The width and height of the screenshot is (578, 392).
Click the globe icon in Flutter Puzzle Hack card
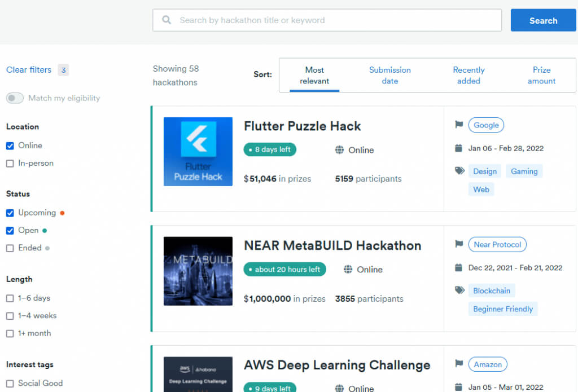[339, 150]
